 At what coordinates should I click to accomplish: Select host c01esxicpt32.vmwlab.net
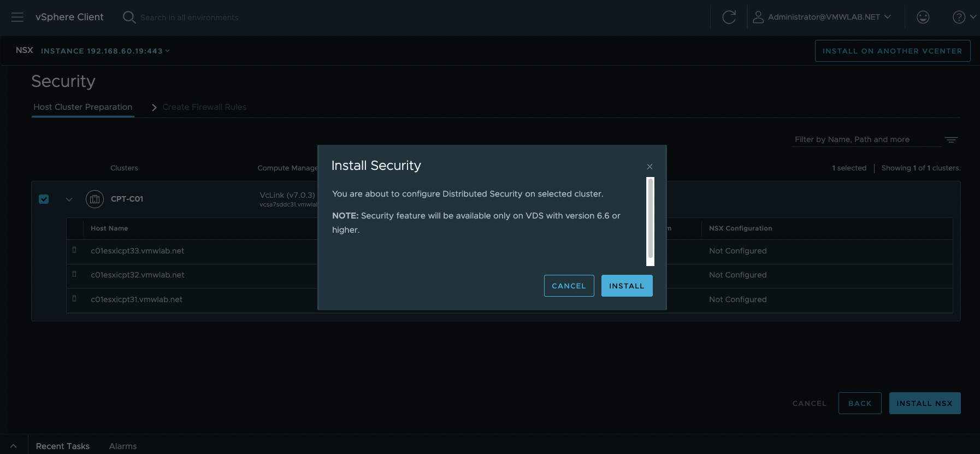[138, 275]
